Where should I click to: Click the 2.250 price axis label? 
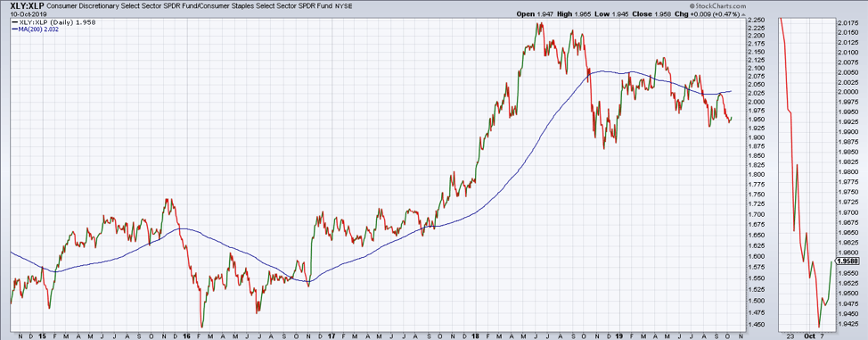pos(756,21)
